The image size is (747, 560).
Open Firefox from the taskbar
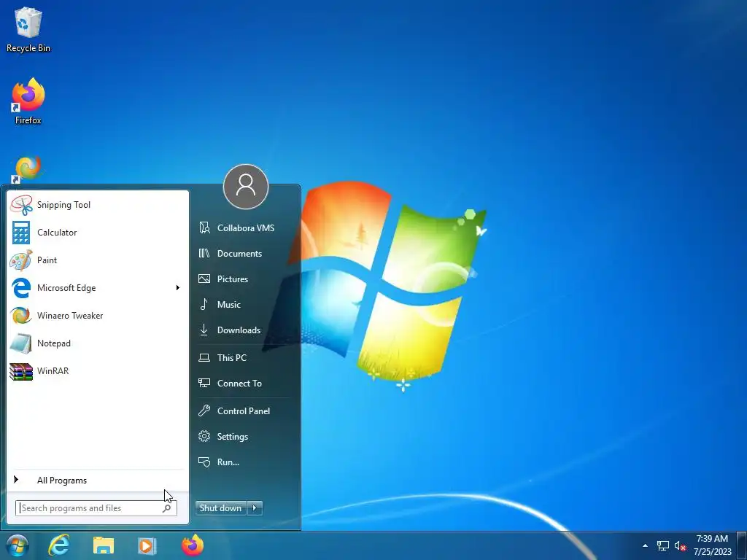click(x=193, y=545)
